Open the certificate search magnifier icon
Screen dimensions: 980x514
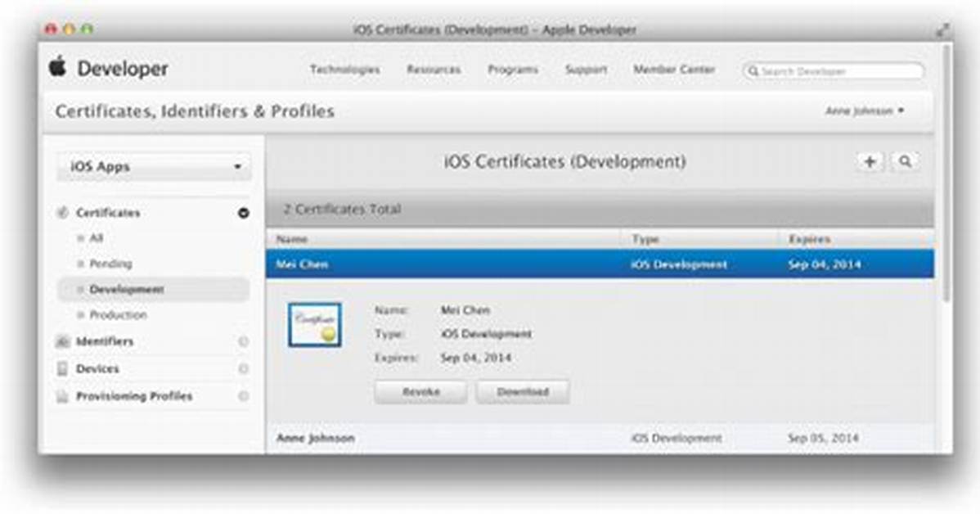click(x=905, y=162)
